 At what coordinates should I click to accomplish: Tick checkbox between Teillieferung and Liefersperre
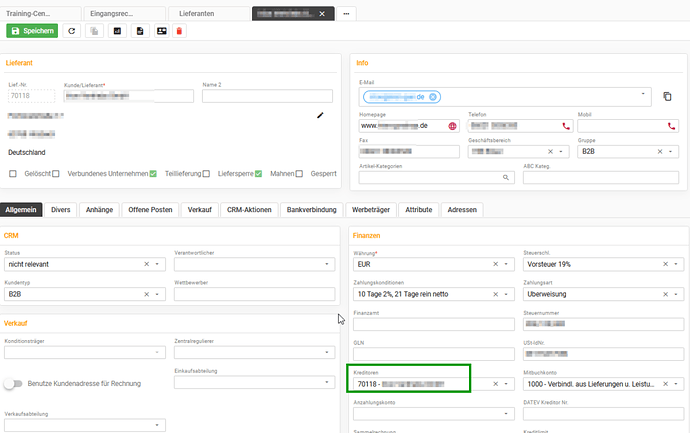(206, 174)
